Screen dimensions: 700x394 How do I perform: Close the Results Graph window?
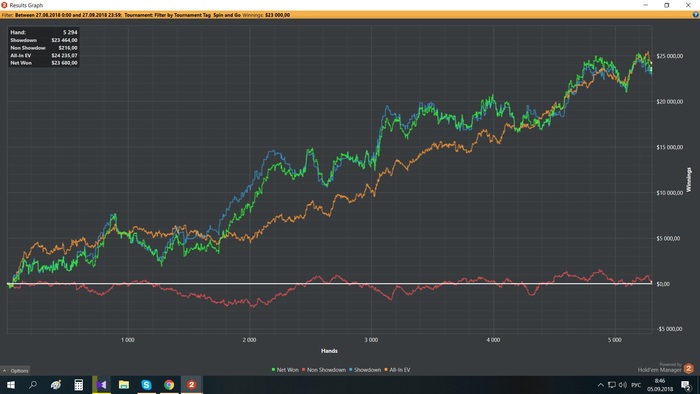(688, 5)
